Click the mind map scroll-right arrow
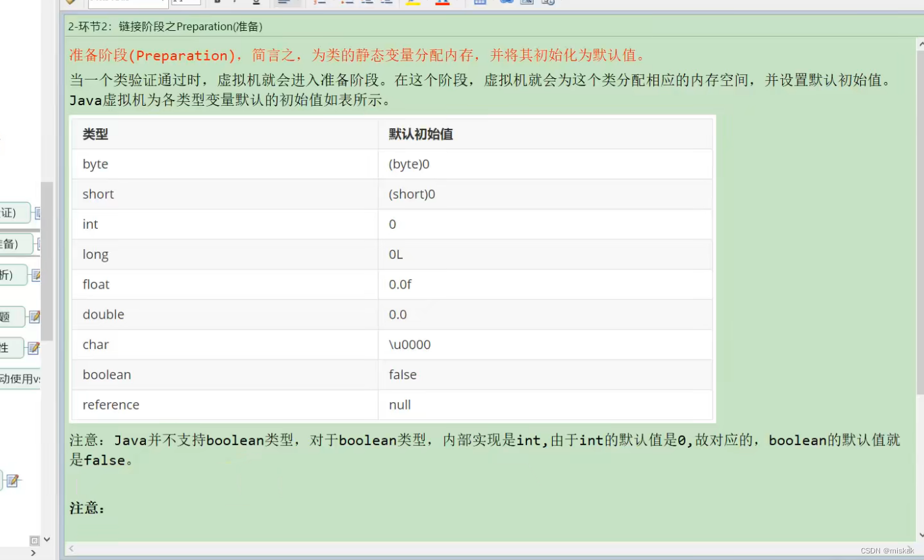This screenshot has height=560, width=924. 33,553
